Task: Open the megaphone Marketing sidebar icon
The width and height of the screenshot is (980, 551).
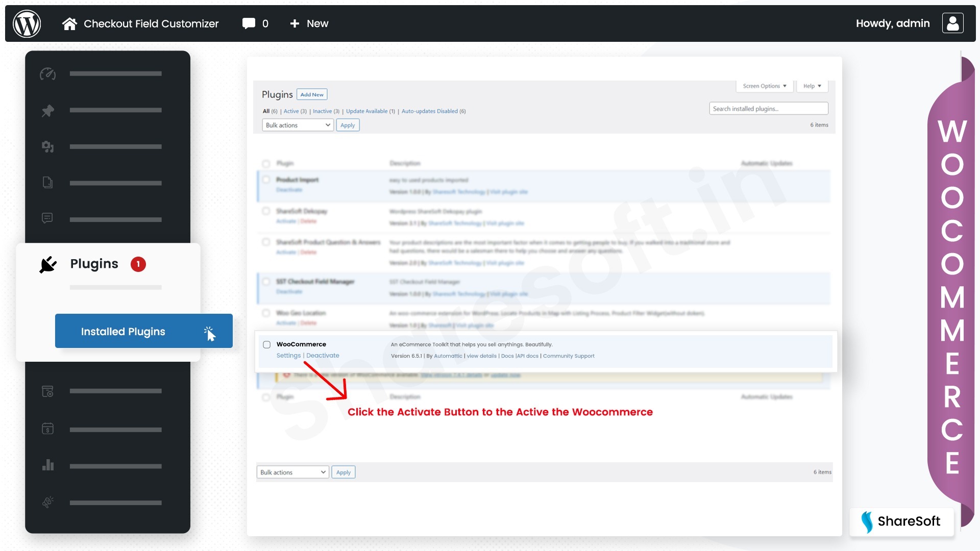Action: (47, 502)
